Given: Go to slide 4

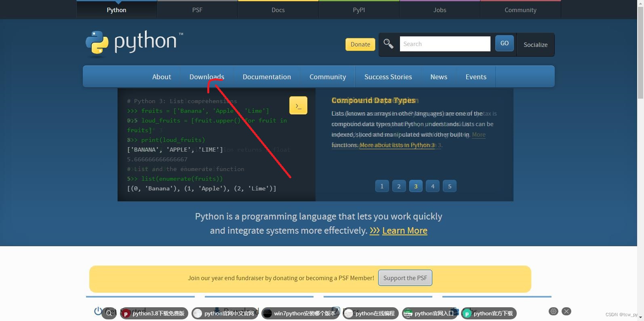Looking at the screenshot, I should (433, 186).
